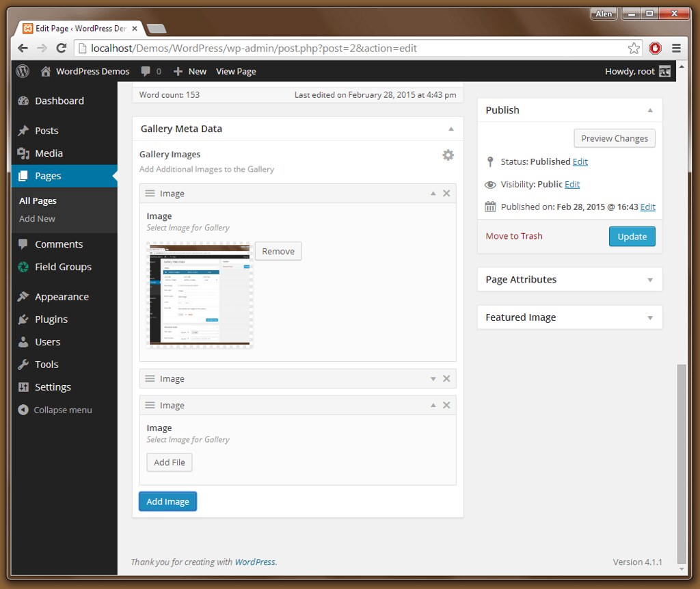
Task: Expand the collapsed second Image row
Action: coord(433,379)
